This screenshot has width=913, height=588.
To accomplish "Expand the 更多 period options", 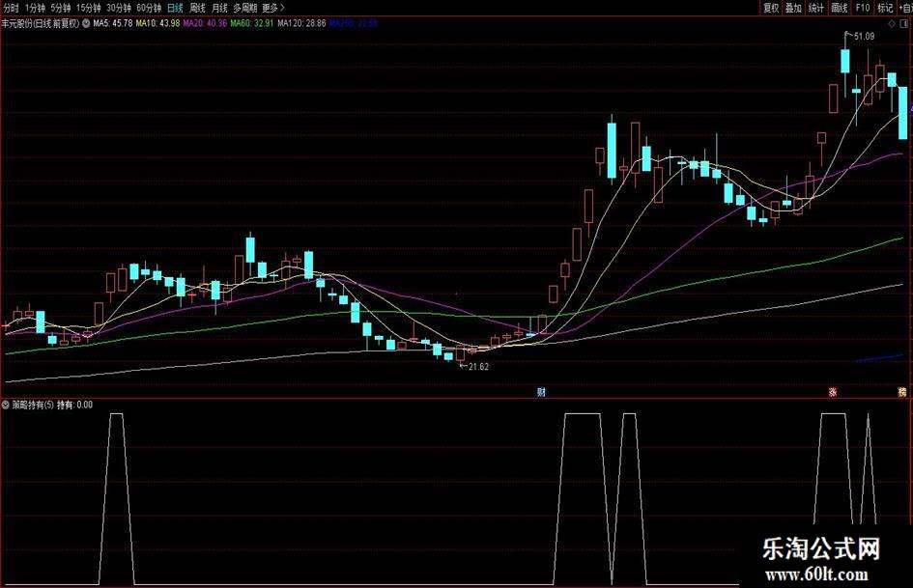I will tap(273, 8).
